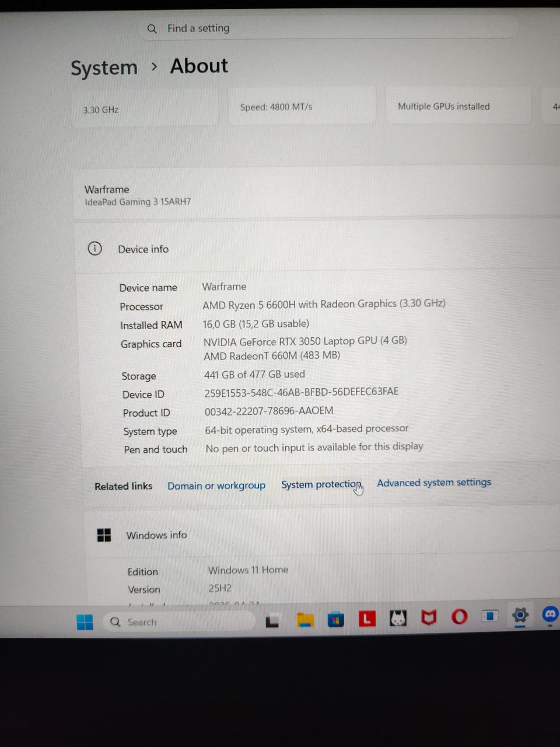Open the Multiple GPUs installed card
This screenshot has width=560, height=747.
[459, 105]
